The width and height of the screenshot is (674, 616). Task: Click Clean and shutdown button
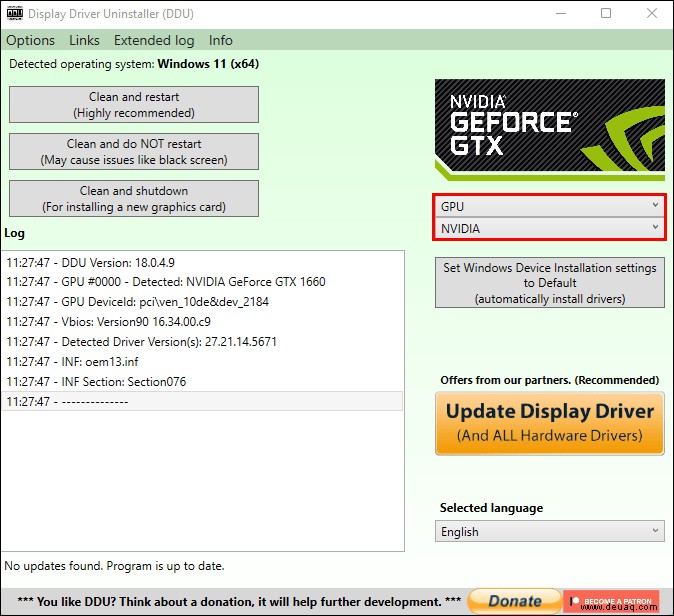134,198
